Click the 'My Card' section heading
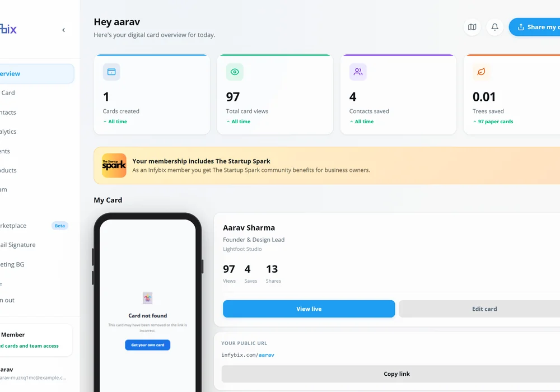This screenshot has height=392, width=560. click(x=108, y=200)
